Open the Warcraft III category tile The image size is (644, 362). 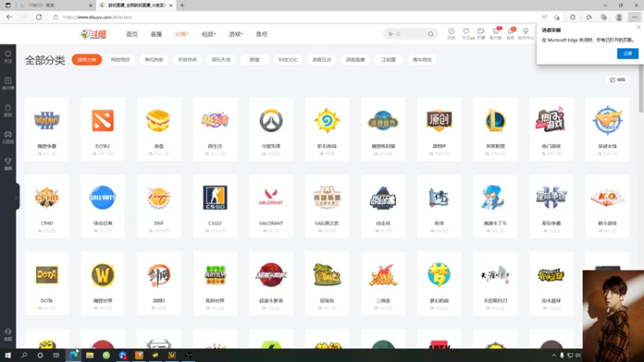pyautogui.click(x=47, y=129)
